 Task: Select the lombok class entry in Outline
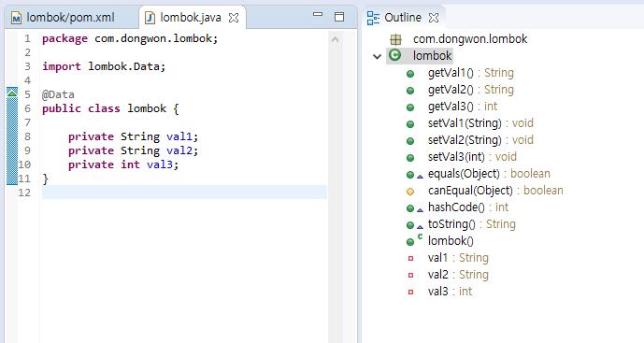(x=432, y=56)
